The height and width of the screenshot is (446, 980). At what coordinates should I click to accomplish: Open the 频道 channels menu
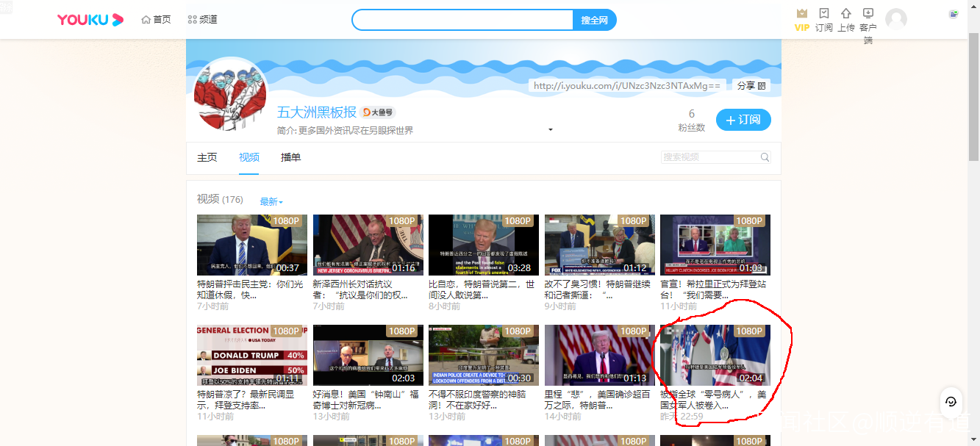point(203,20)
